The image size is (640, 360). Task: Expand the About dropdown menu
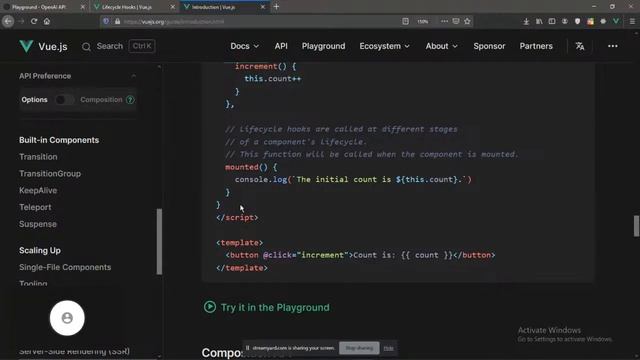[x=441, y=46]
